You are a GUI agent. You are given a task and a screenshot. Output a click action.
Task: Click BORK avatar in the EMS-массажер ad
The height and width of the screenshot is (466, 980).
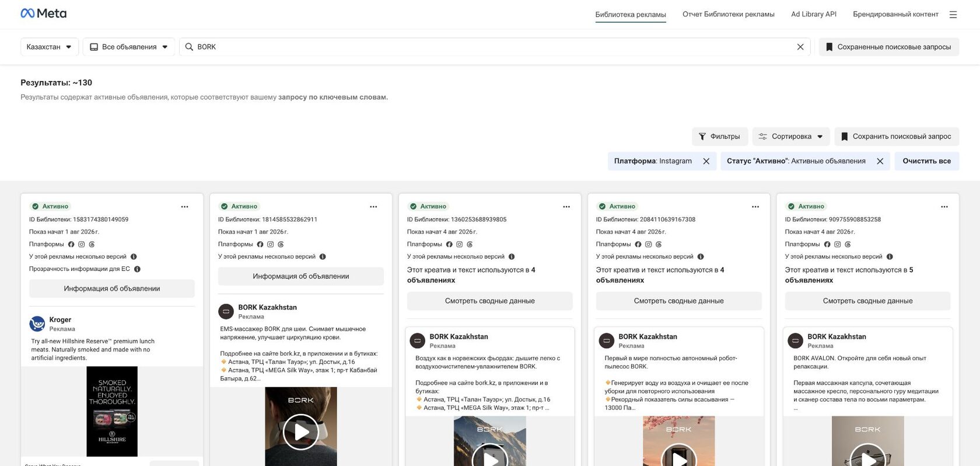coord(226,311)
